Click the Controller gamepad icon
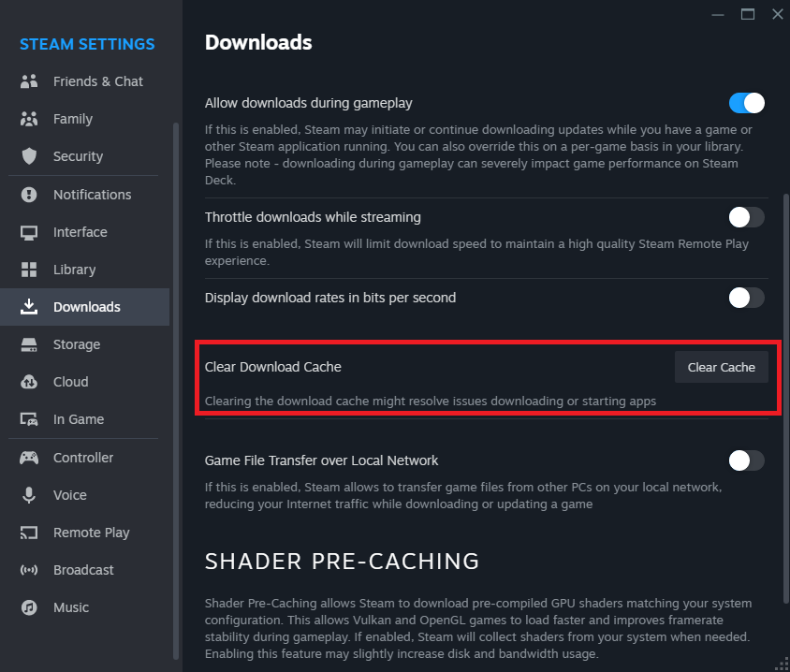The image size is (790, 672). pos(29,458)
